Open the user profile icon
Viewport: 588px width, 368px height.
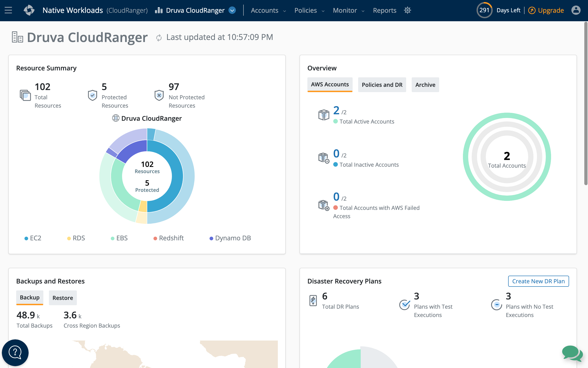coord(576,10)
